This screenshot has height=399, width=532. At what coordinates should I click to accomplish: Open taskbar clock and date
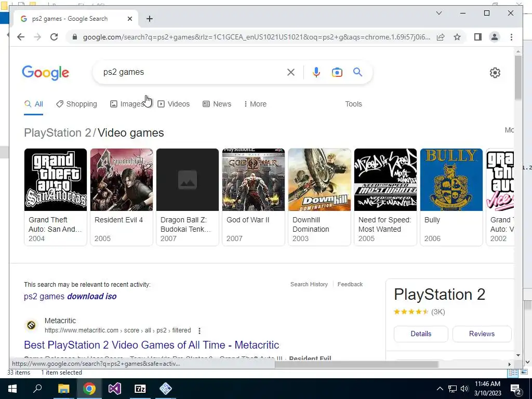(x=487, y=389)
